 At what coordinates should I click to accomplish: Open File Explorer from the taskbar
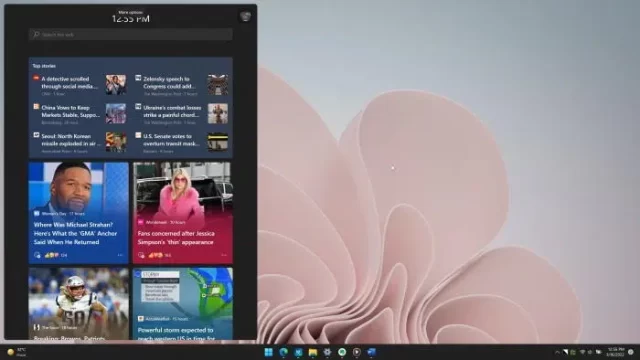click(313, 352)
